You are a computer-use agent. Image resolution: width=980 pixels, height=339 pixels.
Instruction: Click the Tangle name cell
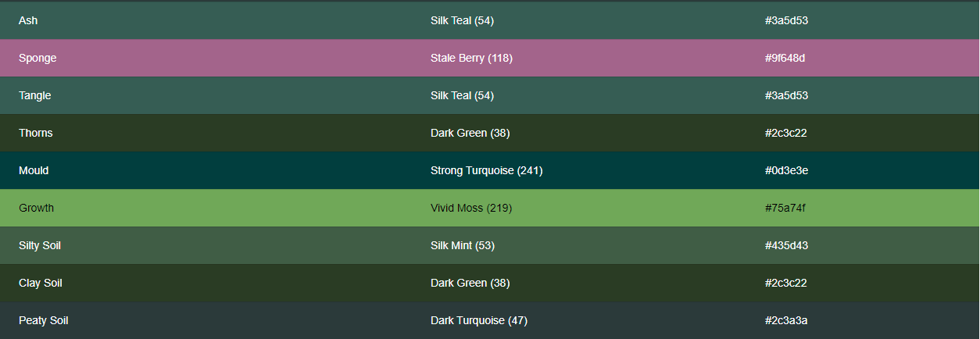tap(35, 96)
